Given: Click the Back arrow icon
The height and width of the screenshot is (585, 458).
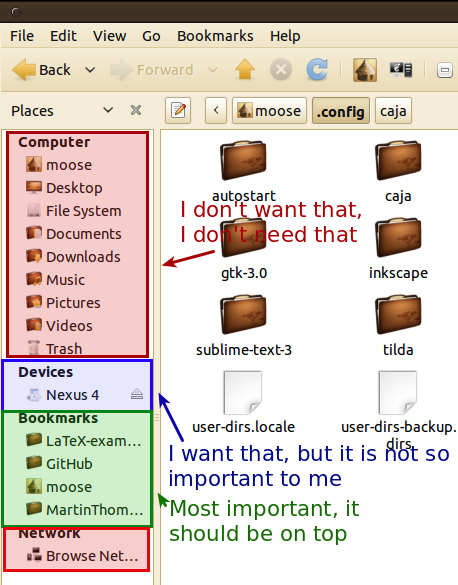Looking at the screenshot, I should (x=24, y=70).
